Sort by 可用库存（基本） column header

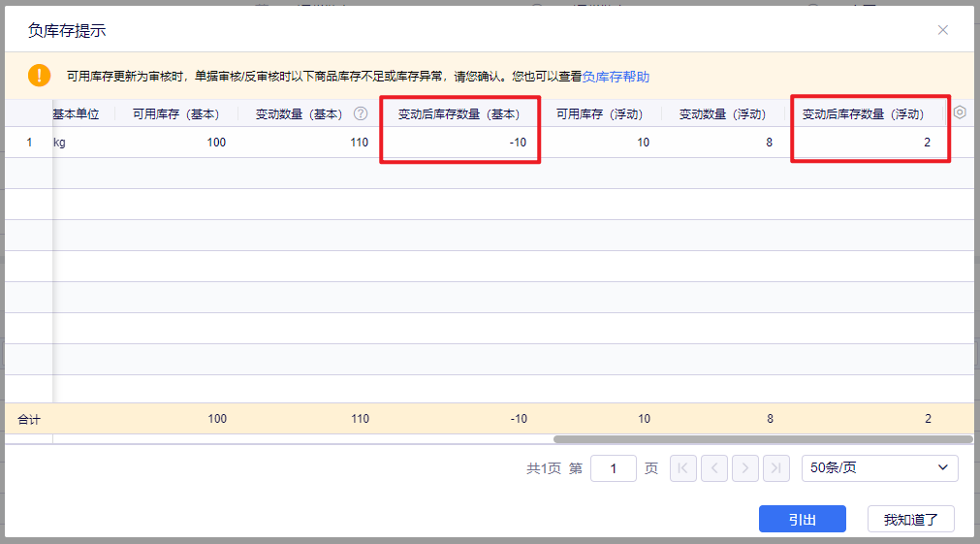coord(175,113)
